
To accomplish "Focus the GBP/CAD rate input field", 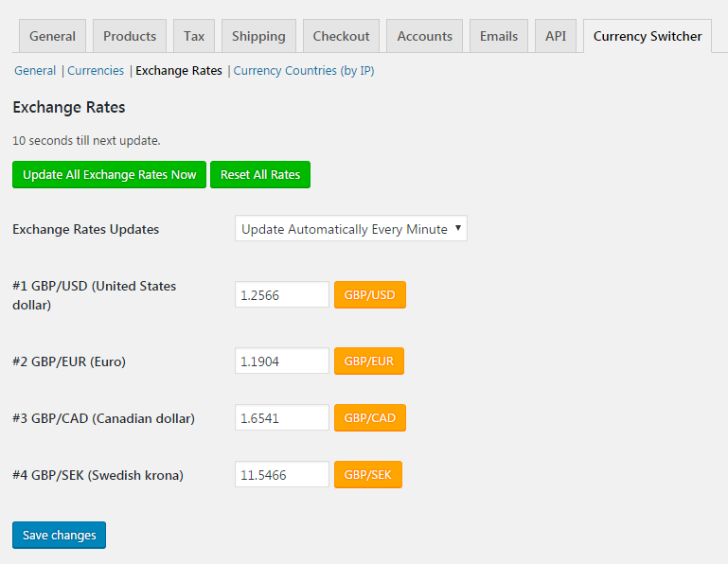I will tap(282, 417).
